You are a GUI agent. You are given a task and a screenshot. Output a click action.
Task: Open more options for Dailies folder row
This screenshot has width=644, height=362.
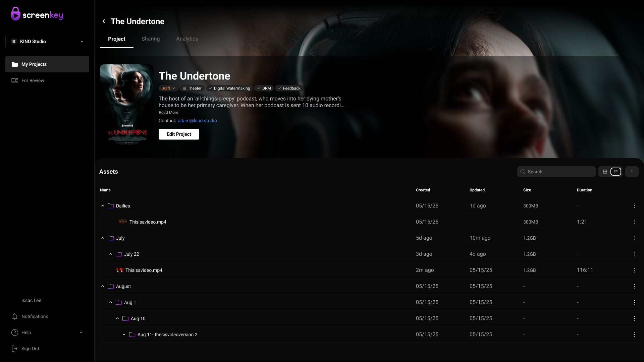point(634,206)
